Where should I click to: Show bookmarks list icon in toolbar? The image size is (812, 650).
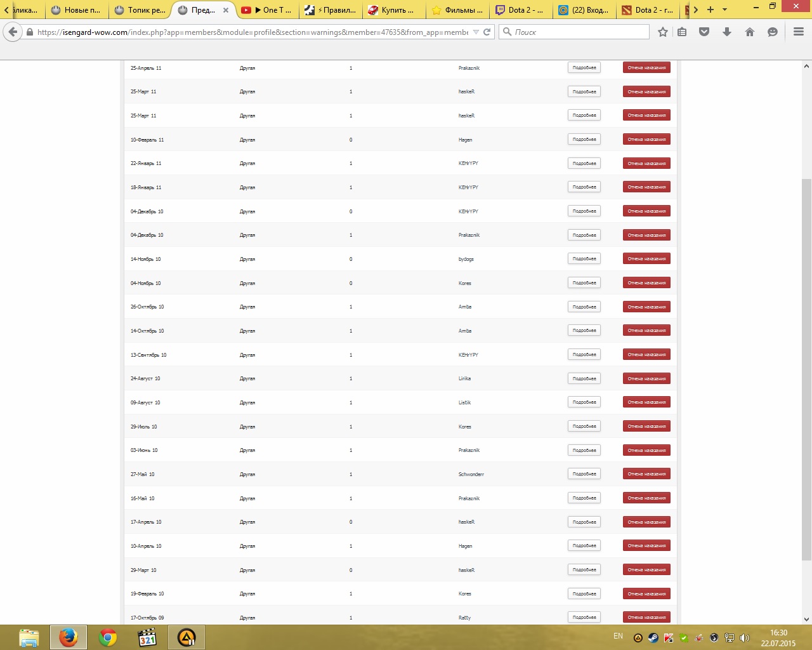click(682, 32)
